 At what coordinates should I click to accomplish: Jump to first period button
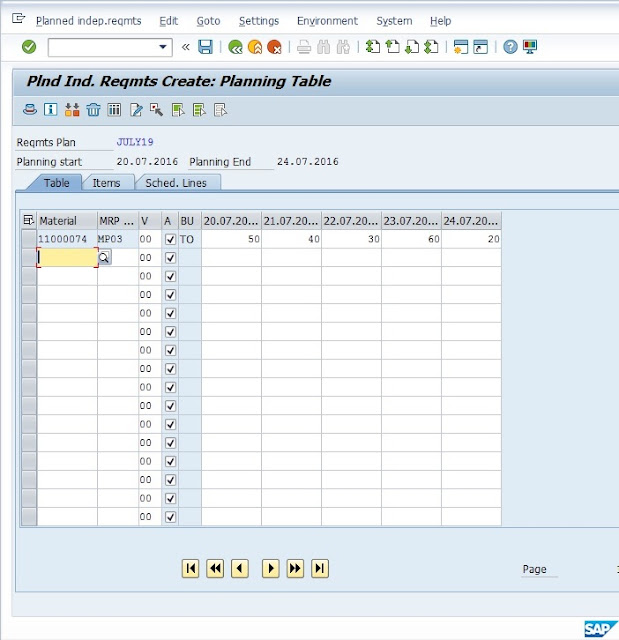(x=191, y=569)
